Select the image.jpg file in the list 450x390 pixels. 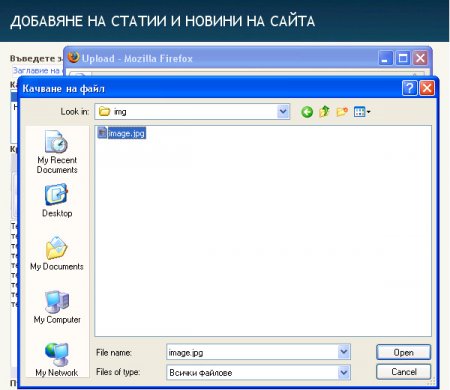[x=122, y=133]
